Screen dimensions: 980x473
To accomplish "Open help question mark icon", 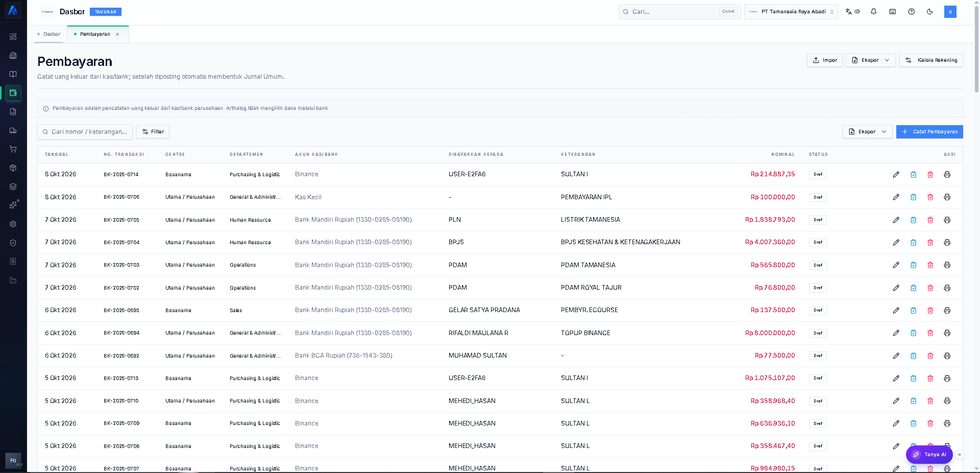I will [911, 12].
